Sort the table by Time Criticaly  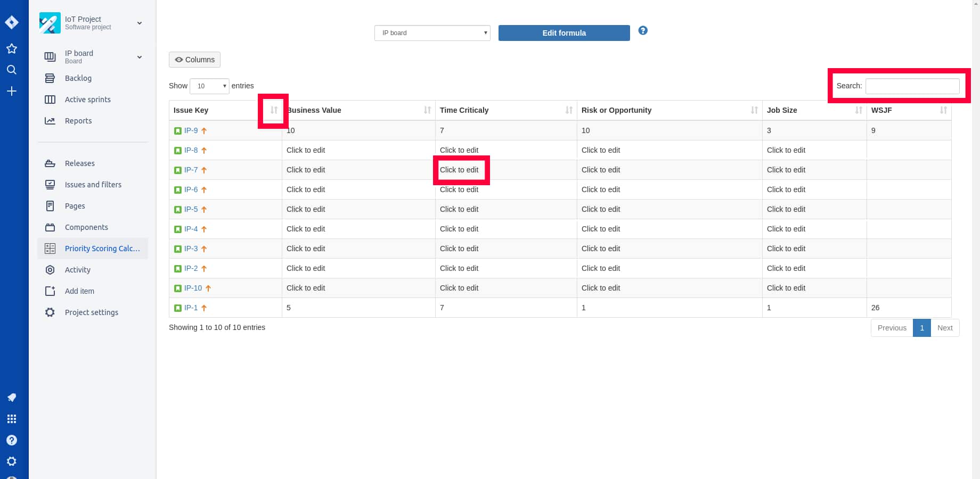[569, 110]
